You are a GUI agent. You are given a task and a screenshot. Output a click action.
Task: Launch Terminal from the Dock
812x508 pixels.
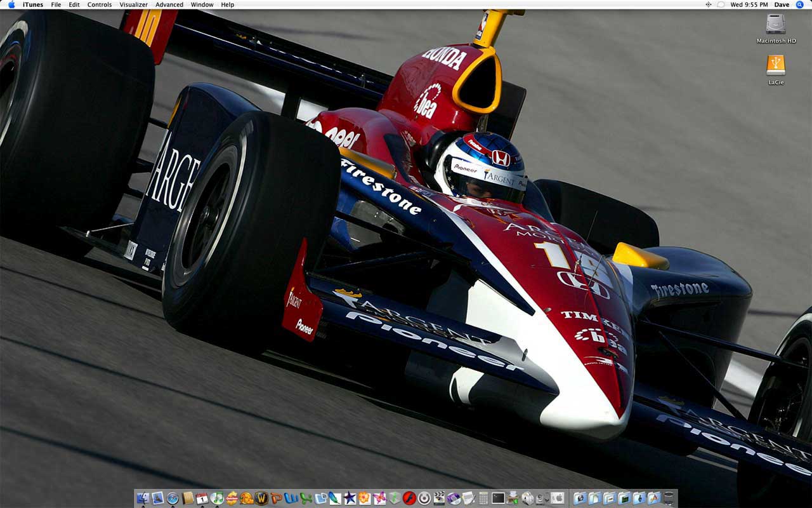(498, 498)
